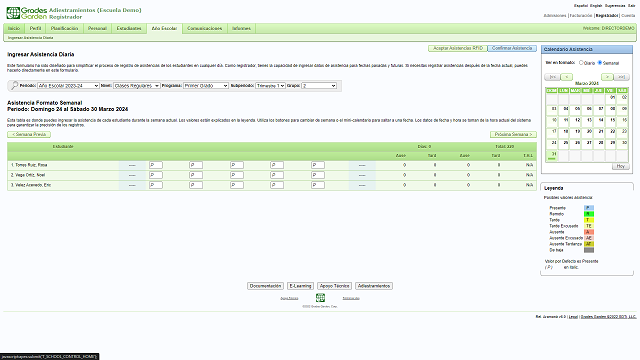Image resolution: width=640 pixels, height=360 pixels.
Task: Open the Registrador module link
Action: pyautogui.click(x=607, y=16)
